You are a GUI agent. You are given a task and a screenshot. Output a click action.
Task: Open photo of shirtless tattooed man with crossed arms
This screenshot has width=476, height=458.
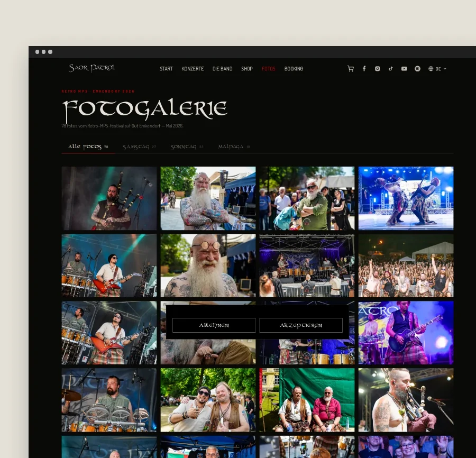[x=208, y=198]
